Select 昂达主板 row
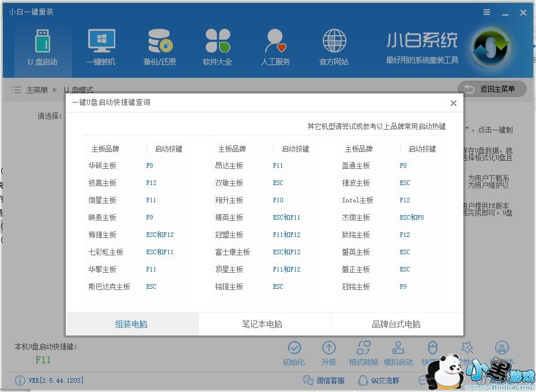The image size is (536, 392). 264,165
